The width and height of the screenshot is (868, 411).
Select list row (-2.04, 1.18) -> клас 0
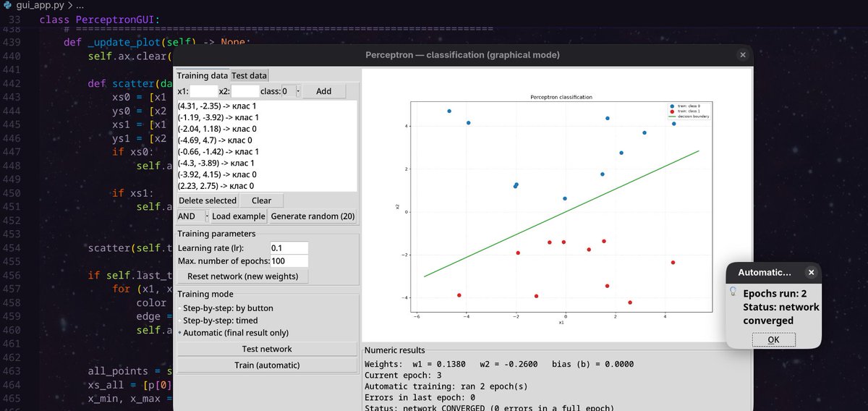[x=267, y=129]
